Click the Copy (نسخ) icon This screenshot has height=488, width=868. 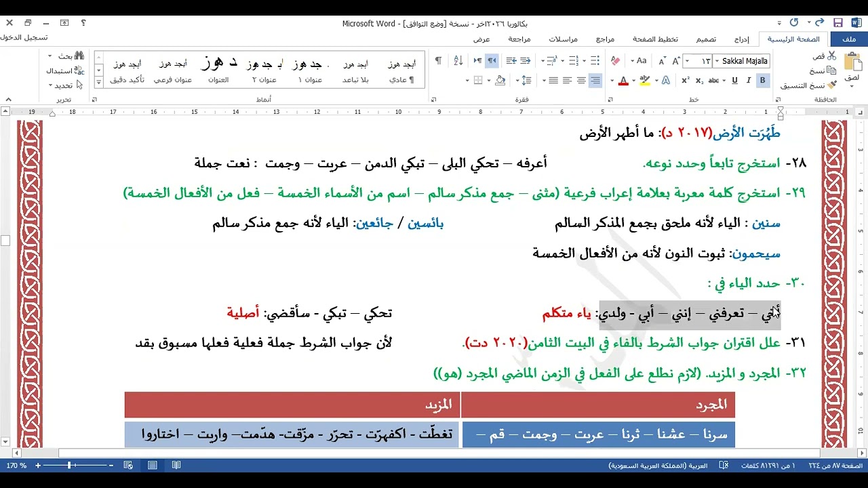pyautogui.click(x=831, y=70)
